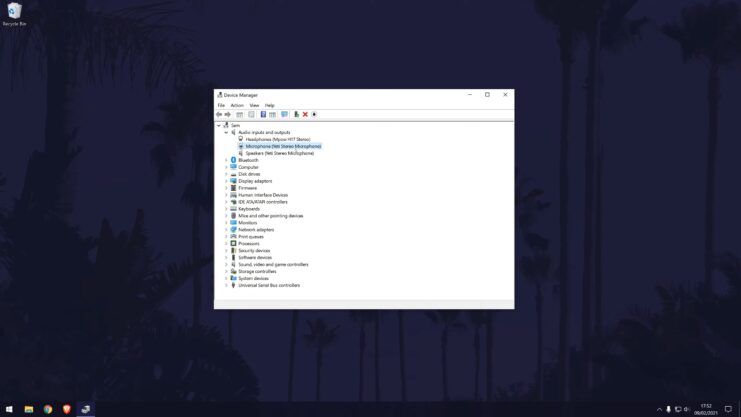Screen dimensions: 741x417
Task: Click the IDE ATA/ATAPI controllers icon
Action: click(x=233, y=202)
